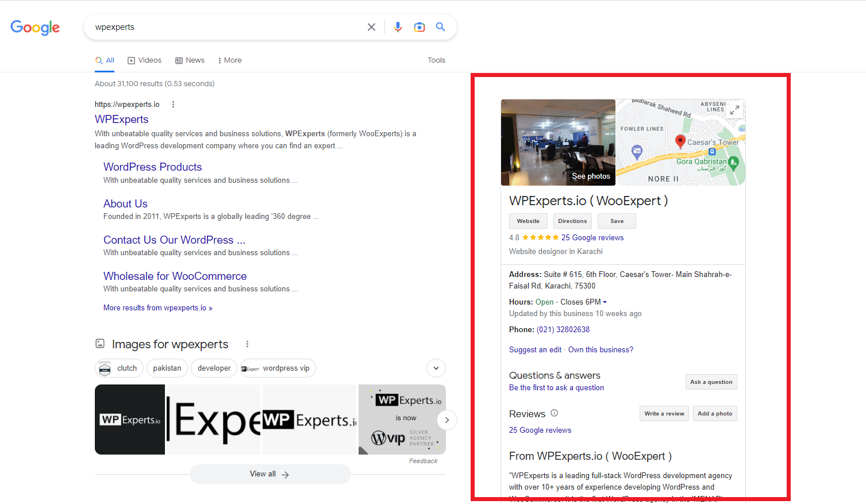Click Own this business link
This screenshot has height=504, width=866.
[x=601, y=349]
